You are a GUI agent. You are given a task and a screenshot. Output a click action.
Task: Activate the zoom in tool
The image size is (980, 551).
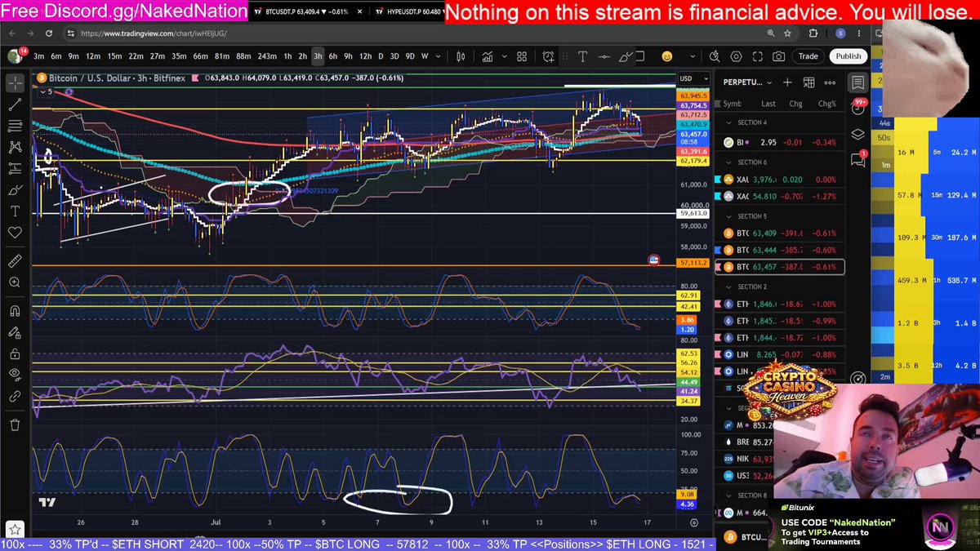click(15, 282)
